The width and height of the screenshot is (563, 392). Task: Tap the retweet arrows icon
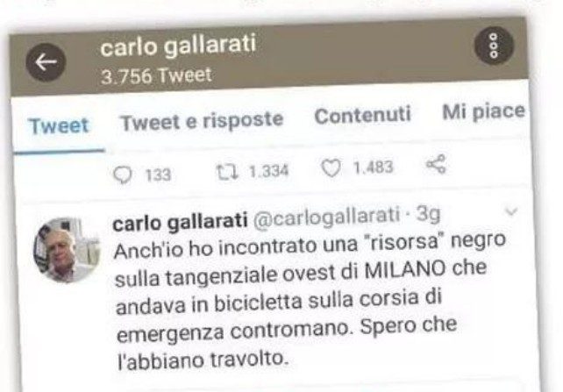tap(227, 172)
